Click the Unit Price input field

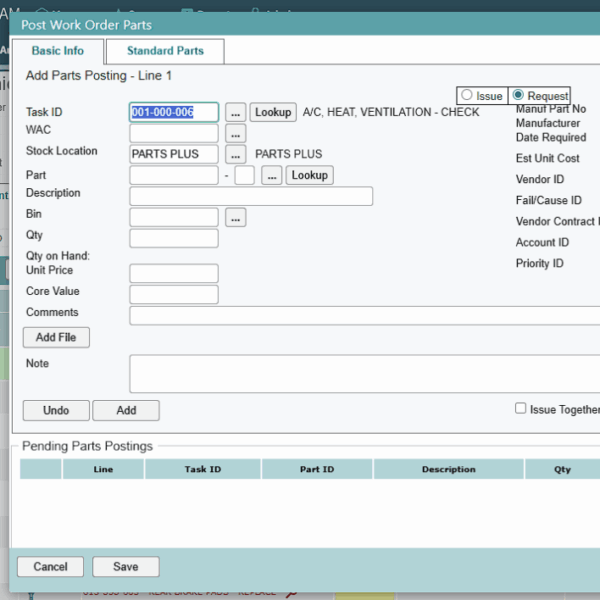click(174, 273)
